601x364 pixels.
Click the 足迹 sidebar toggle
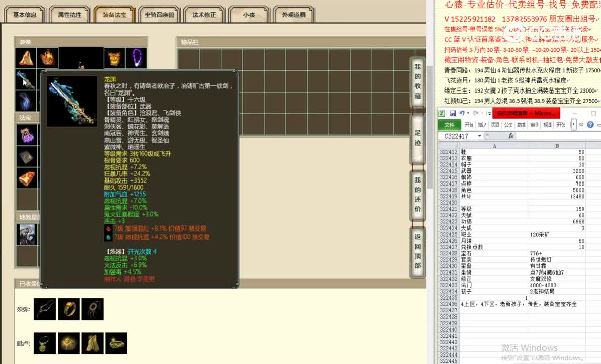tap(417, 138)
